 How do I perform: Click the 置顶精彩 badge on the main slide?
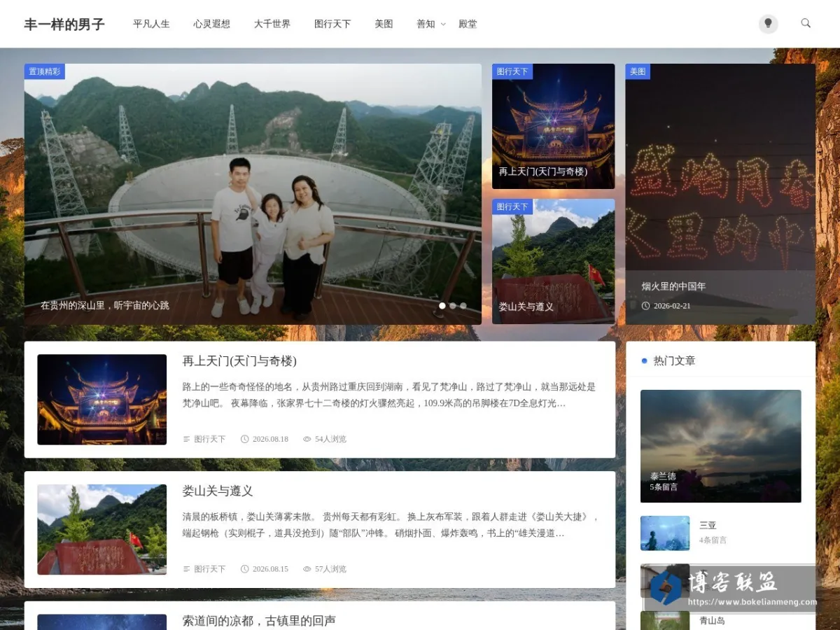pyautogui.click(x=45, y=71)
